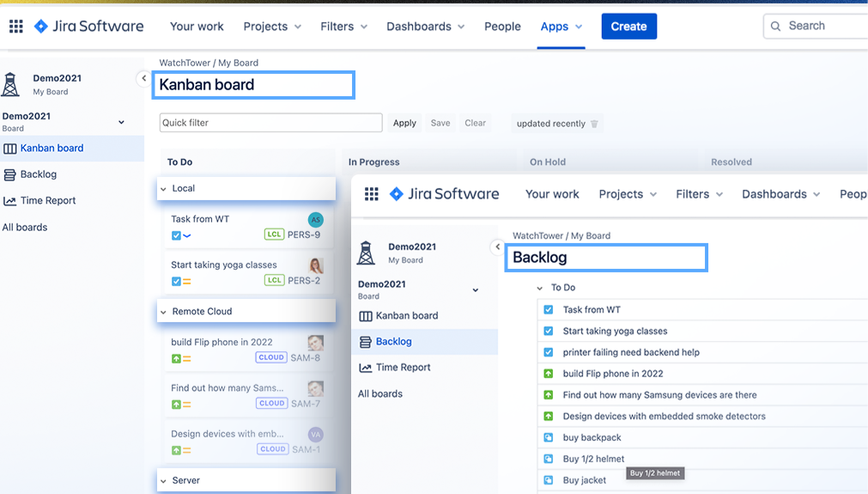The image size is (868, 494).
Task: Click the Search field in top bar
Action: pos(816,26)
